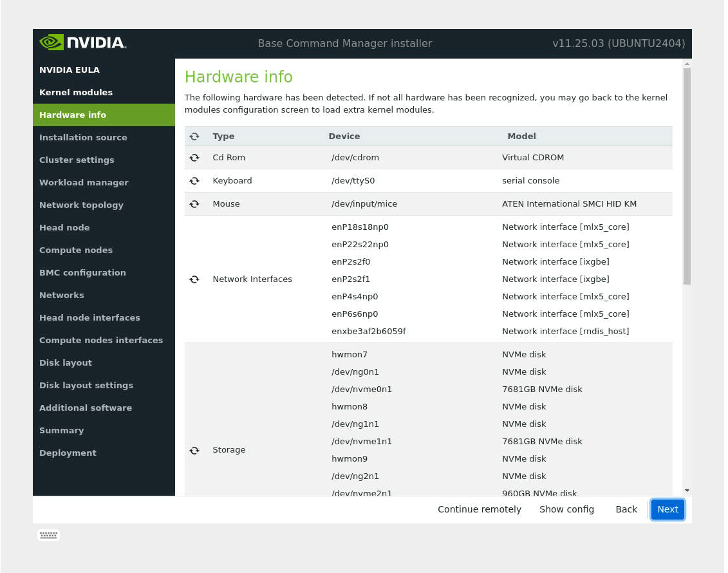
Task: Click Show config button
Action: coord(566,509)
